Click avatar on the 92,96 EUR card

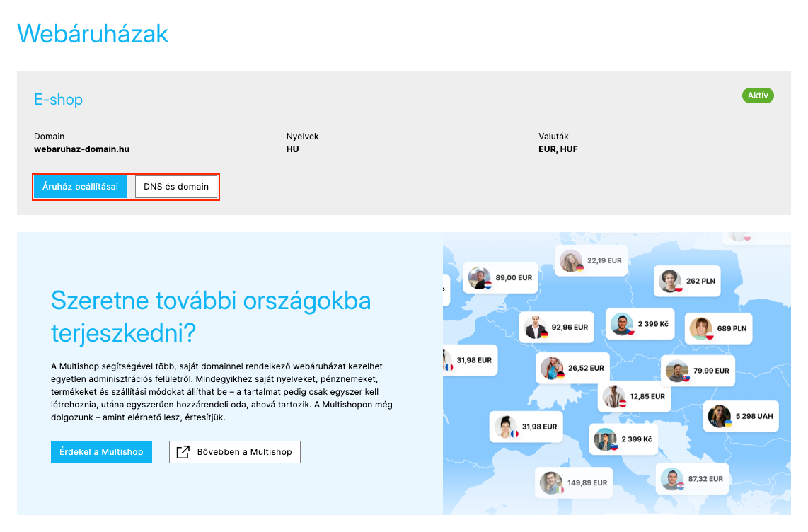[x=536, y=327]
